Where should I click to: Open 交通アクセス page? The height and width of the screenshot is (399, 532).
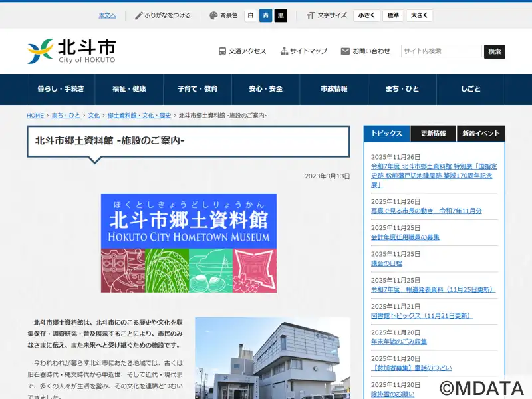click(247, 51)
